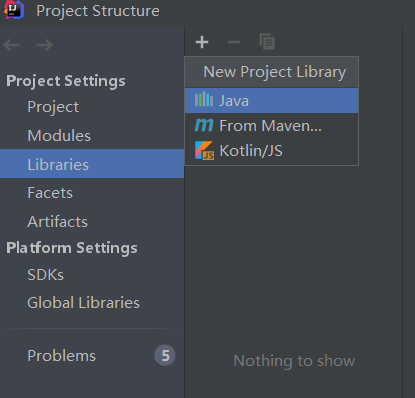Select Java from New Project Library popup

[x=272, y=100]
